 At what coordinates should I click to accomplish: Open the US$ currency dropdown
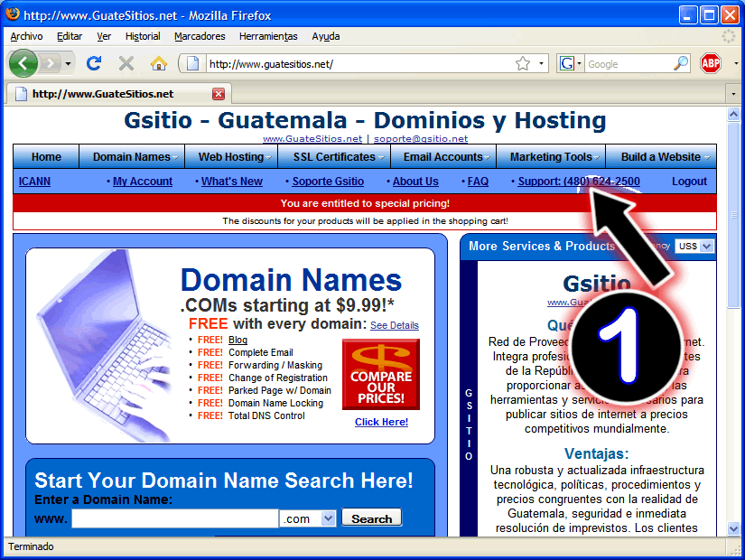pyautogui.click(x=694, y=246)
